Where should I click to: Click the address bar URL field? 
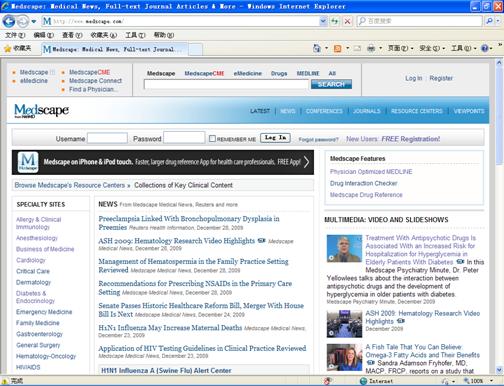pyautogui.click(x=180, y=21)
